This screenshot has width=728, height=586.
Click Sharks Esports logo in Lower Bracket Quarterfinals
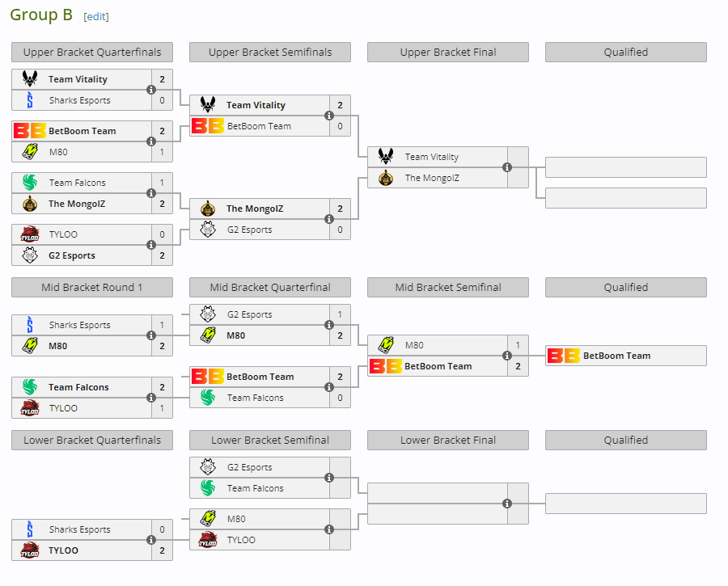pos(30,529)
